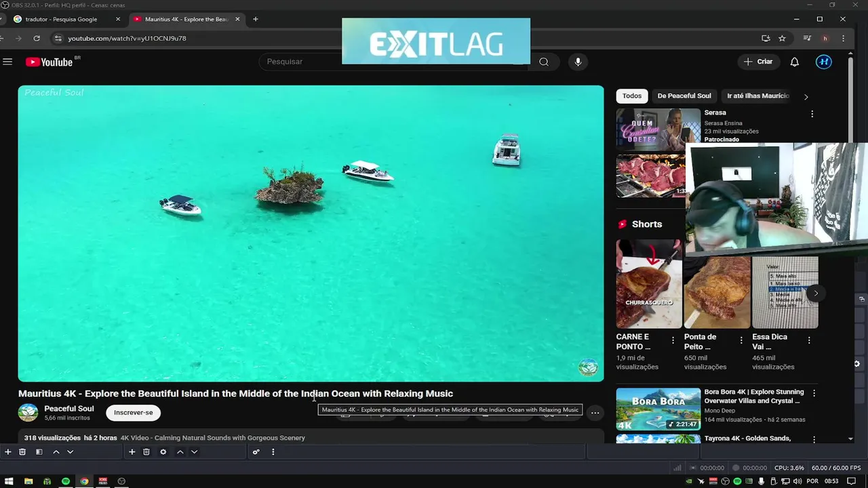Open options for 'Essa Dica Vai' short
This screenshot has width=868, height=488.
tap(809, 340)
